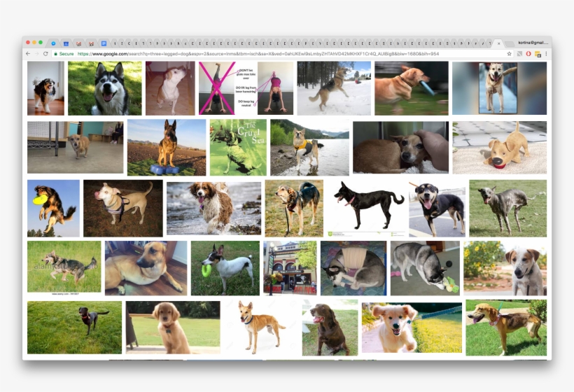Open the dog in yellow vest by lake
Image resolution: width=574 pixels, height=392 pixels.
click(309, 148)
